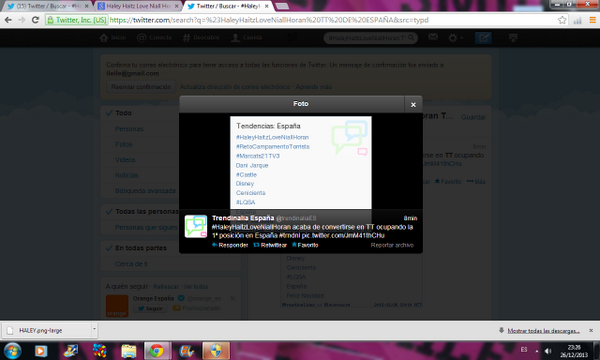Click Actualiza dirección de correo electrónico
Viewport: 600px width, 360px height.
pos(235,87)
